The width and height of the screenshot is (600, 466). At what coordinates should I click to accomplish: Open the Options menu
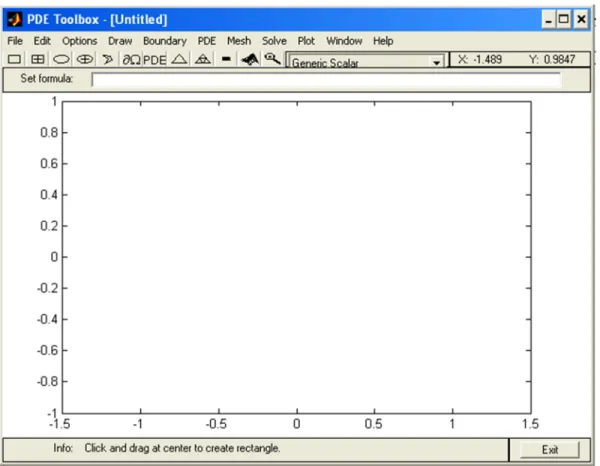point(80,41)
